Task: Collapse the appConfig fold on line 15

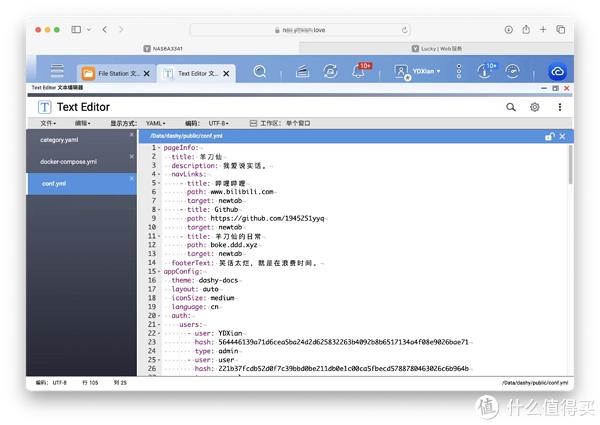Action: 159,272
